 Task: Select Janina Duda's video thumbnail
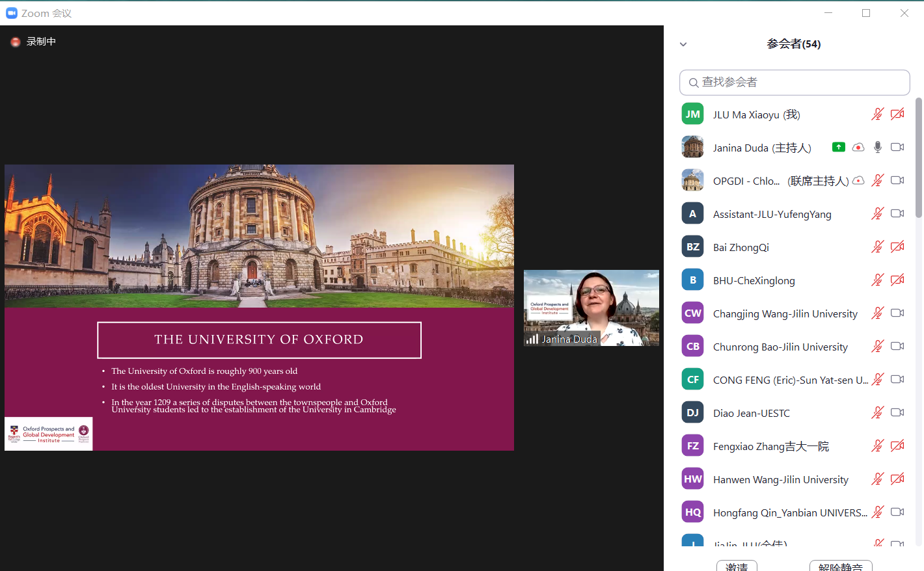[x=591, y=308]
